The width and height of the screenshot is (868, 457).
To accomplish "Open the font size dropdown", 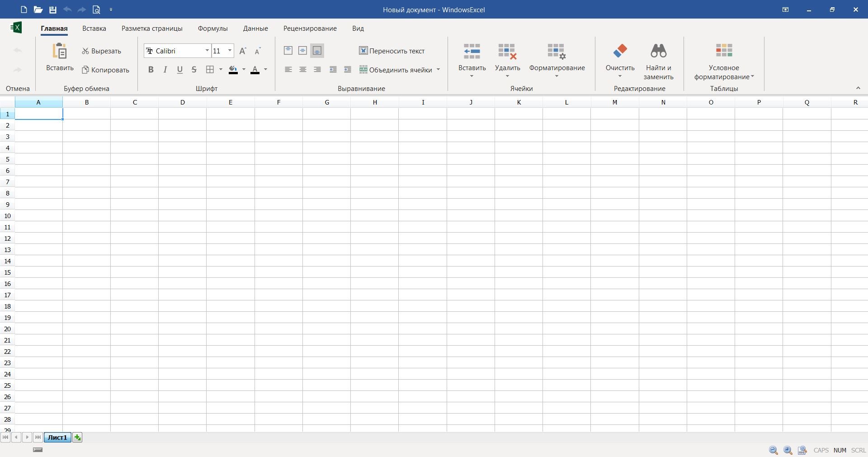I will tap(230, 51).
